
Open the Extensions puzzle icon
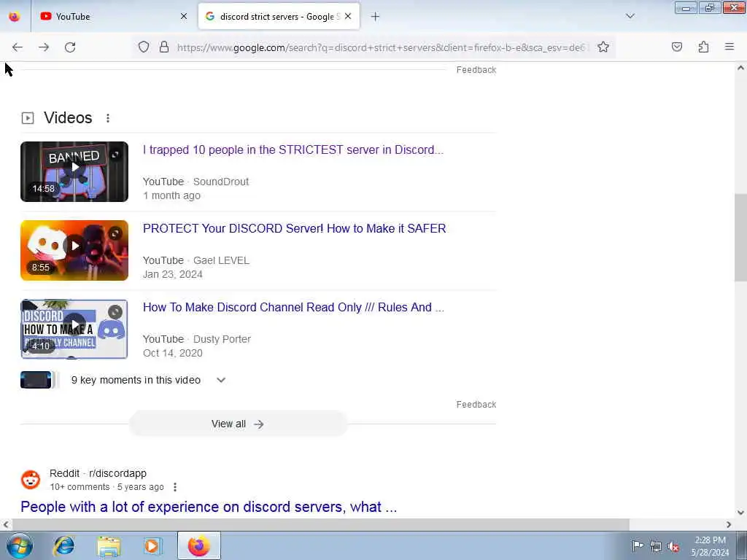coord(703,47)
